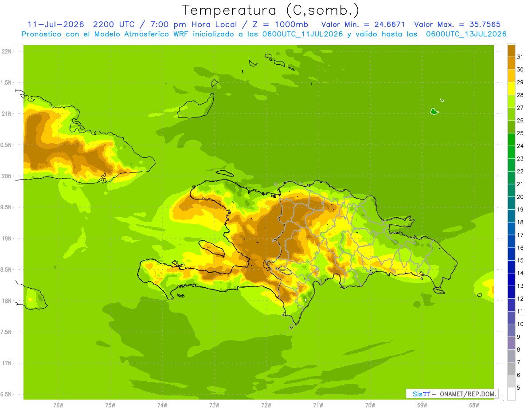Click the "Valor Max. = 35.7565" text
The image size is (532, 411).
(457, 24)
